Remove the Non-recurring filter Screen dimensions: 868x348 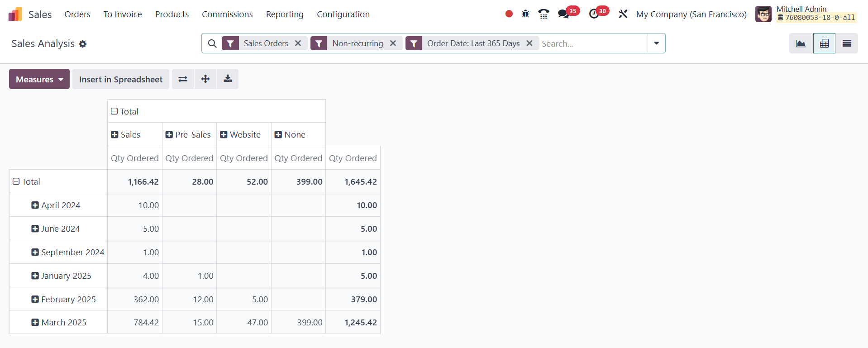[x=393, y=43]
